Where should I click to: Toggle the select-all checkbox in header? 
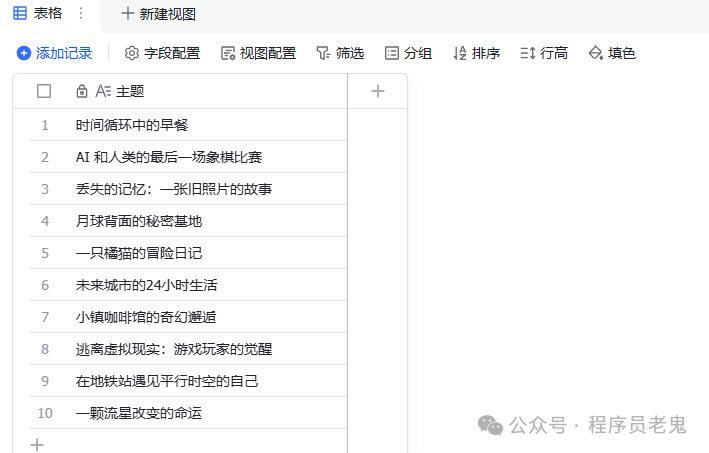click(44, 91)
